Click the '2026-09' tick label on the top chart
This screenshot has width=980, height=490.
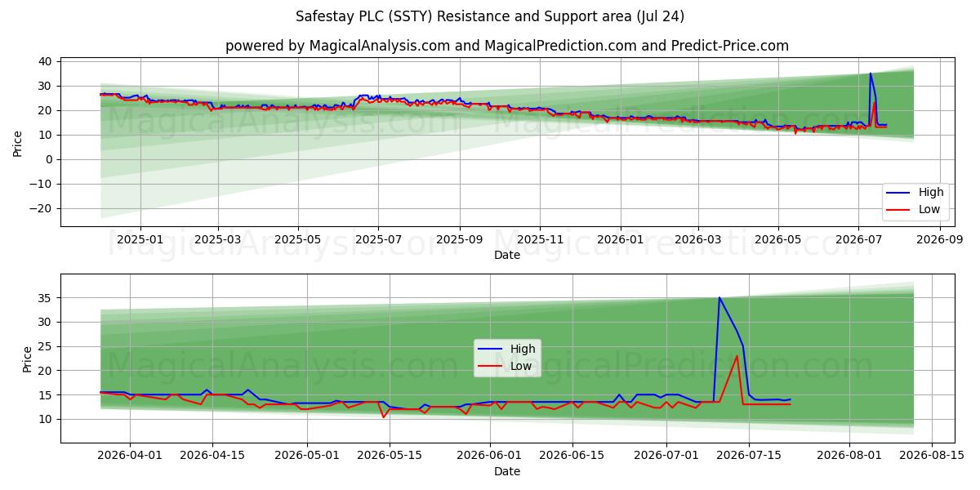939,239
